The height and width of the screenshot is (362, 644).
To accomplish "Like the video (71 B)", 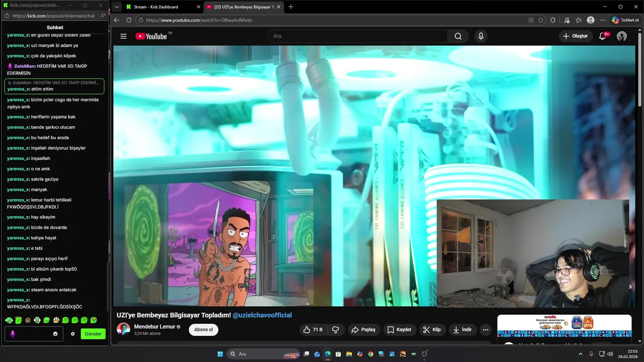I will coord(312,330).
